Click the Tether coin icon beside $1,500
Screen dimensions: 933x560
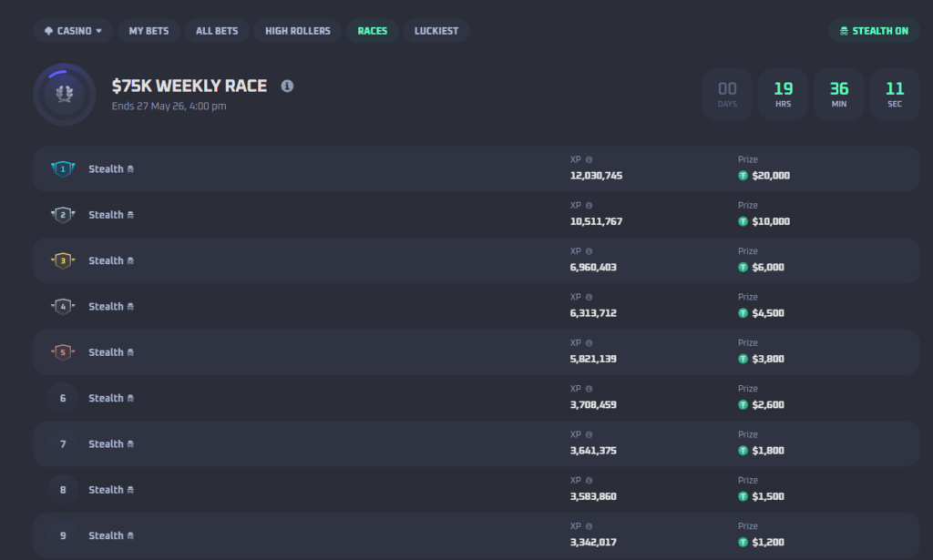point(743,496)
